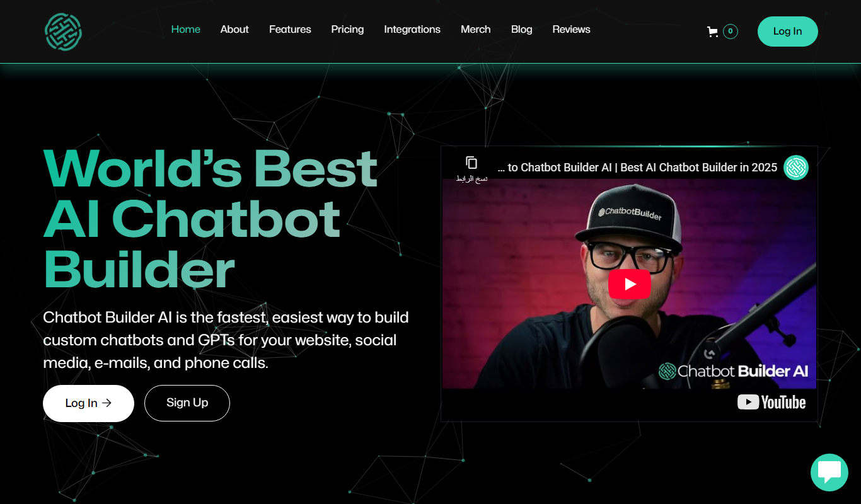This screenshot has height=504, width=861.
Task: Open video on YouTube via logo
Action: (x=771, y=402)
